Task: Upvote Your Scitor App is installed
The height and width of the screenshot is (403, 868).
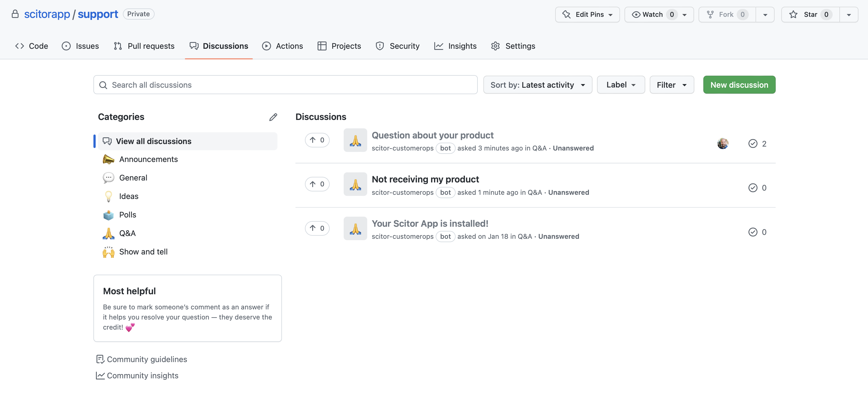Action: [317, 228]
